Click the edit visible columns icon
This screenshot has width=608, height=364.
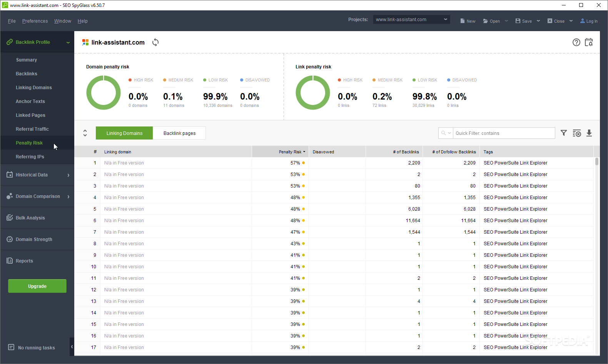pos(576,133)
